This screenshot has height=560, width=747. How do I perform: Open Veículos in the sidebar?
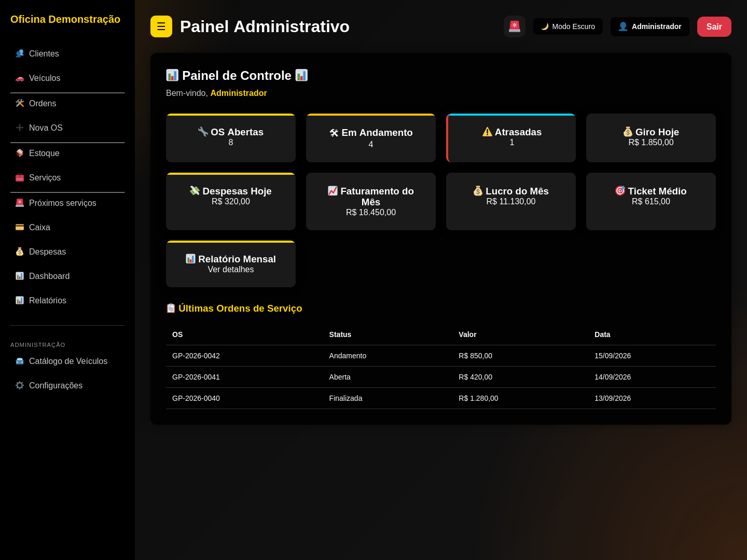67,78
